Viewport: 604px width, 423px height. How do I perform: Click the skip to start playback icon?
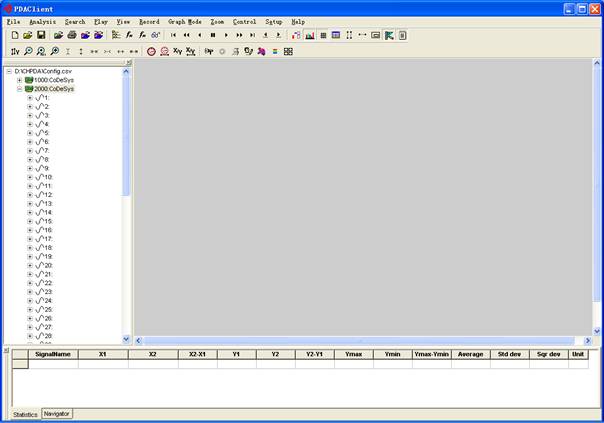tap(173, 35)
